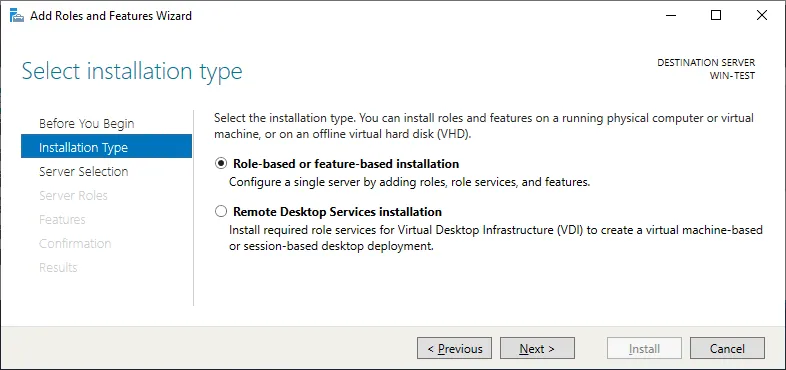Click the 'Configure a single server' description text

[409, 182]
